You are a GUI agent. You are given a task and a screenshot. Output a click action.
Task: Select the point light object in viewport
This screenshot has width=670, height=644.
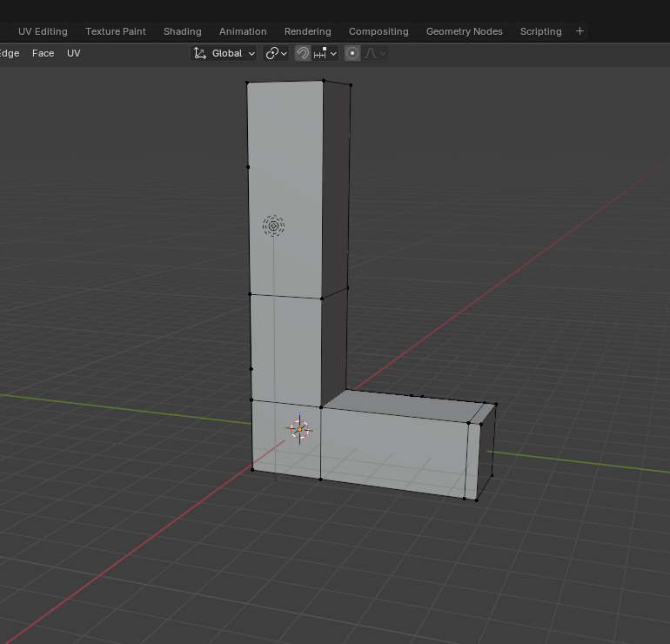pos(273,225)
